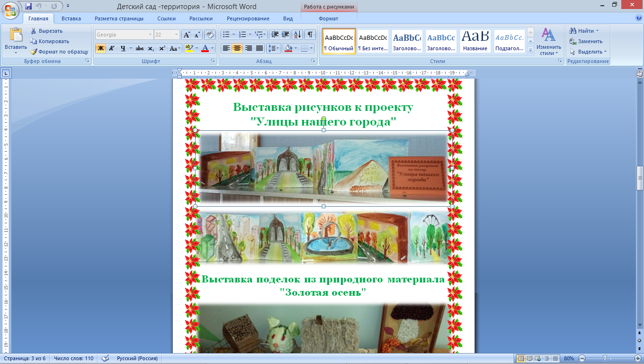
Task: Open the Формат picture tools tab
Action: coord(329,18)
